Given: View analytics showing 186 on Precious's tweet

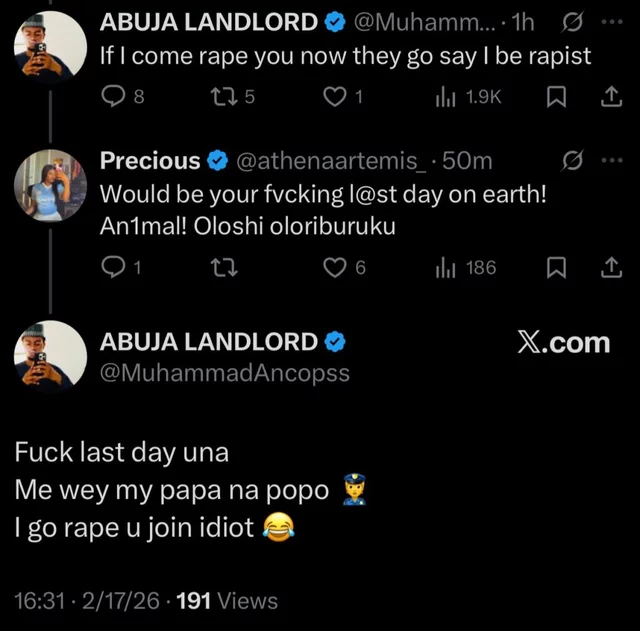Looking at the screenshot, I should 446,267.
